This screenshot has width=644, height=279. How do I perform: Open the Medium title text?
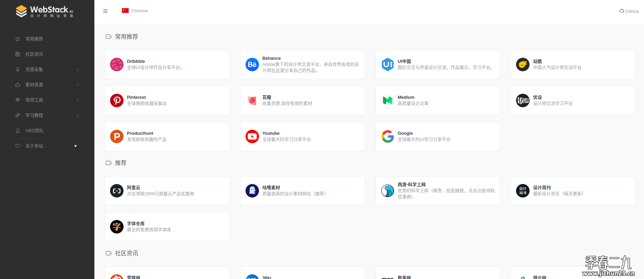tap(406, 97)
